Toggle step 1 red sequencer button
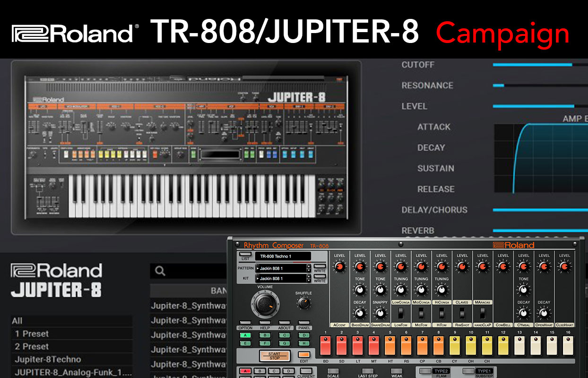The height and width of the screenshot is (378, 588). (x=325, y=345)
